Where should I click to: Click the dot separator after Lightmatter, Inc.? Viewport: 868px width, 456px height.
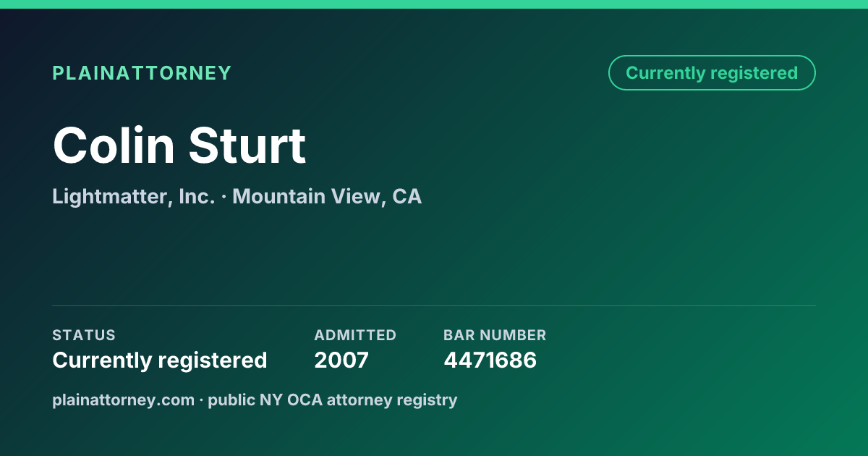point(224,197)
